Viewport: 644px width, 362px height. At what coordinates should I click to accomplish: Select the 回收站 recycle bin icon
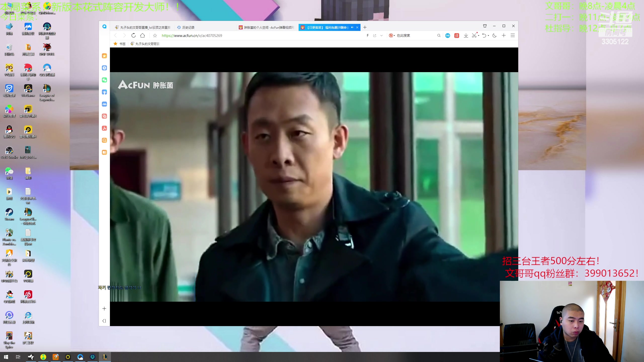coord(9,50)
